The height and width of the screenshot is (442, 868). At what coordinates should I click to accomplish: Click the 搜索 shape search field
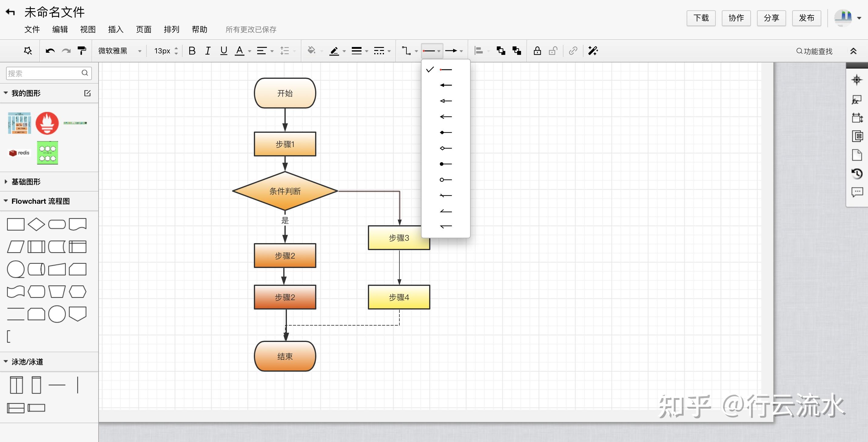pos(44,73)
